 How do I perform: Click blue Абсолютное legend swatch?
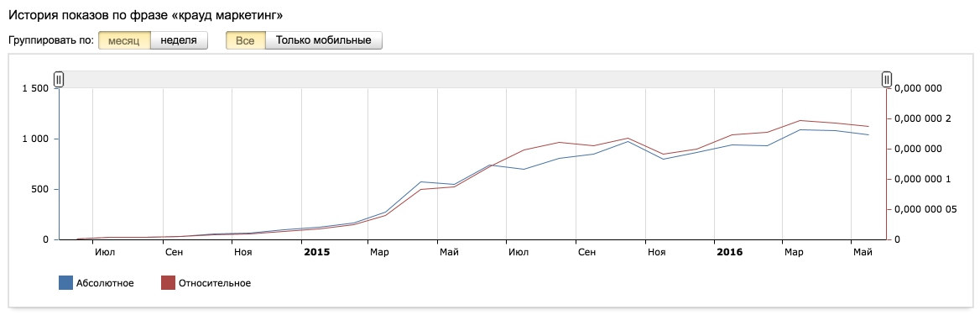click(65, 283)
